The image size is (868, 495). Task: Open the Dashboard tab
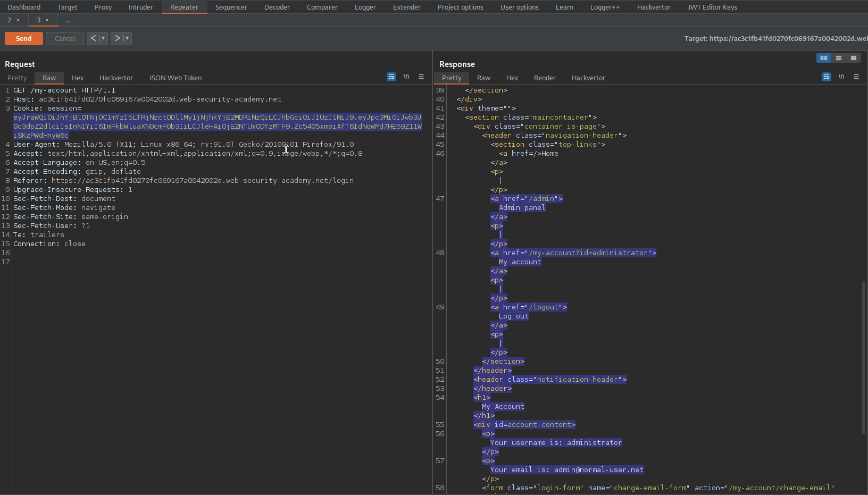[24, 7]
